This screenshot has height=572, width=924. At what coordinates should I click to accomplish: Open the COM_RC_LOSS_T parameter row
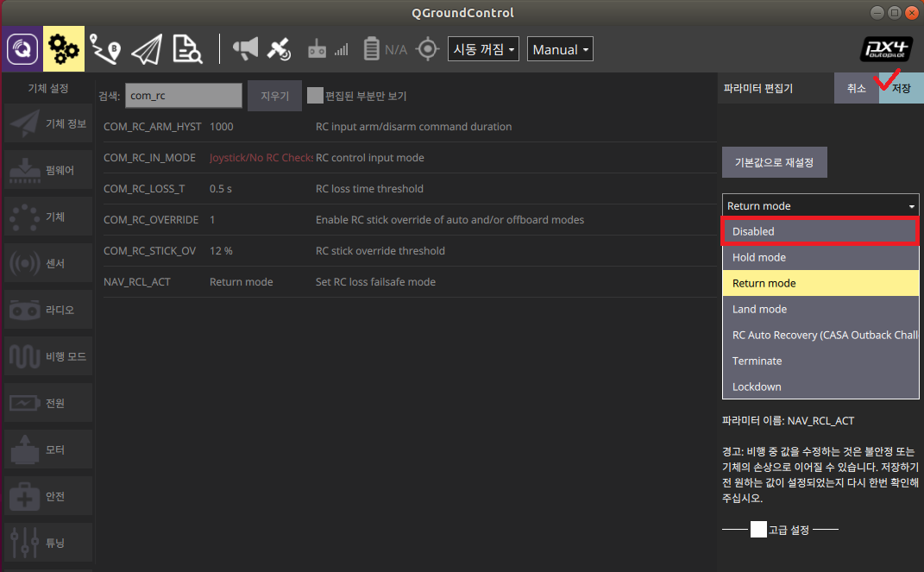410,188
